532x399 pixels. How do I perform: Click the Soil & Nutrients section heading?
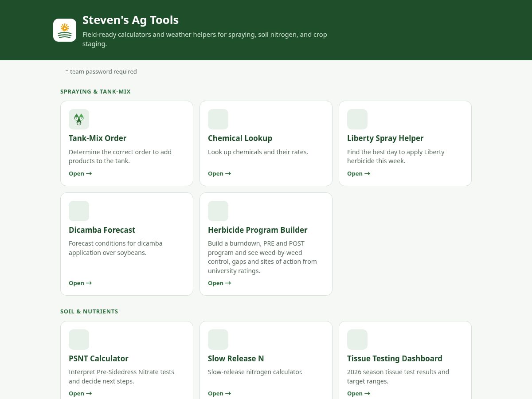tap(89, 311)
